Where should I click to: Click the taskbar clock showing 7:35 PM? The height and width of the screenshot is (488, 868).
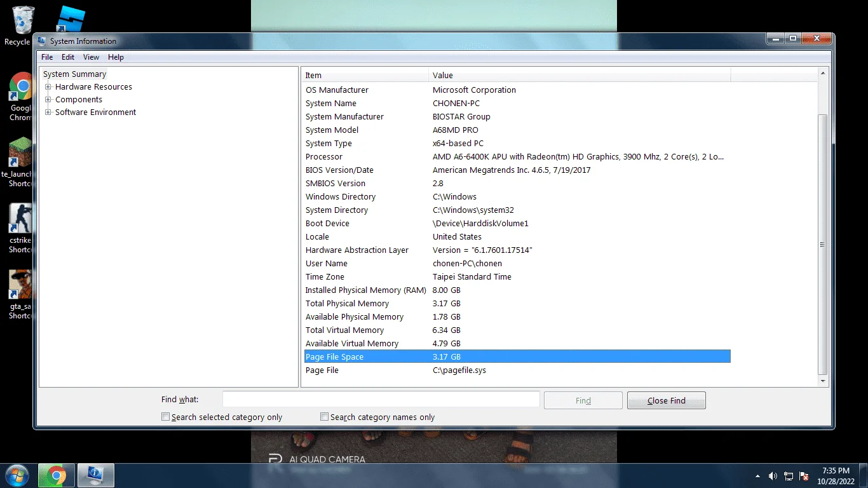[x=836, y=476]
